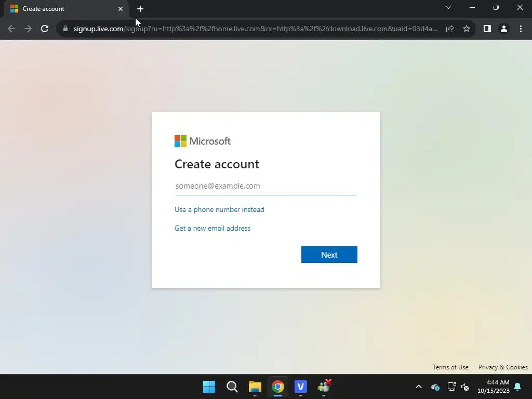The width and height of the screenshot is (532, 399).
Task: Click the Chrome taskbar icon
Action: pos(278,387)
